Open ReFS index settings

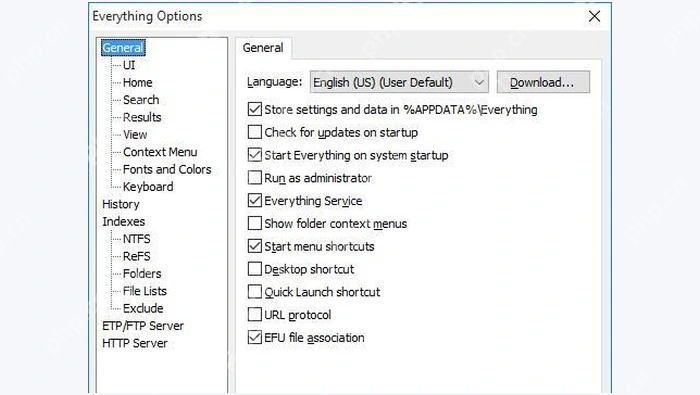(x=137, y=257)
